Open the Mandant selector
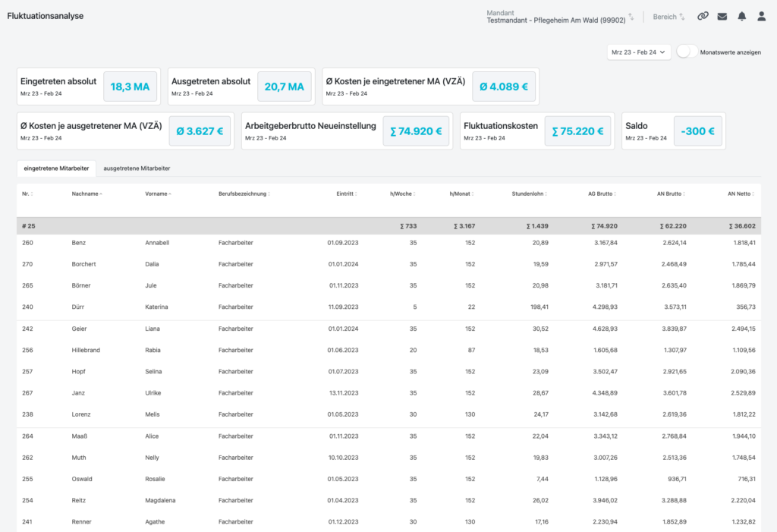Image resolution: width=777 pixels, height=532 pixels. 560,17
